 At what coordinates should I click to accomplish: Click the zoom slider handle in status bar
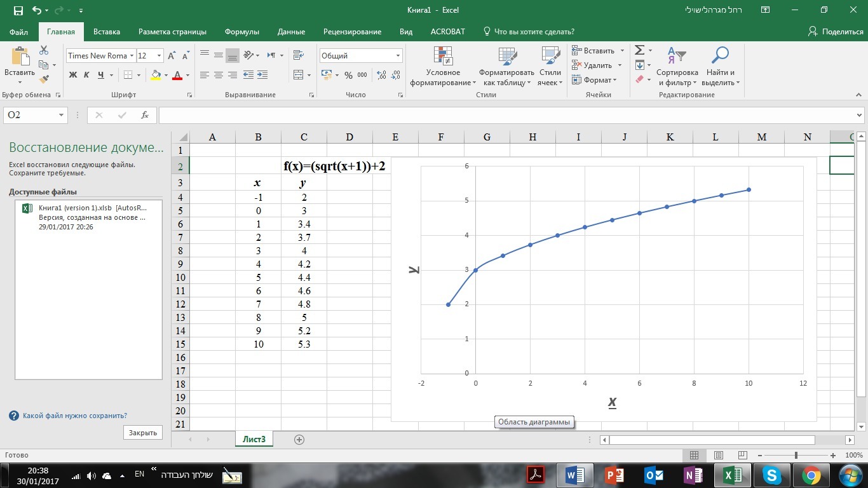point(796,455)
